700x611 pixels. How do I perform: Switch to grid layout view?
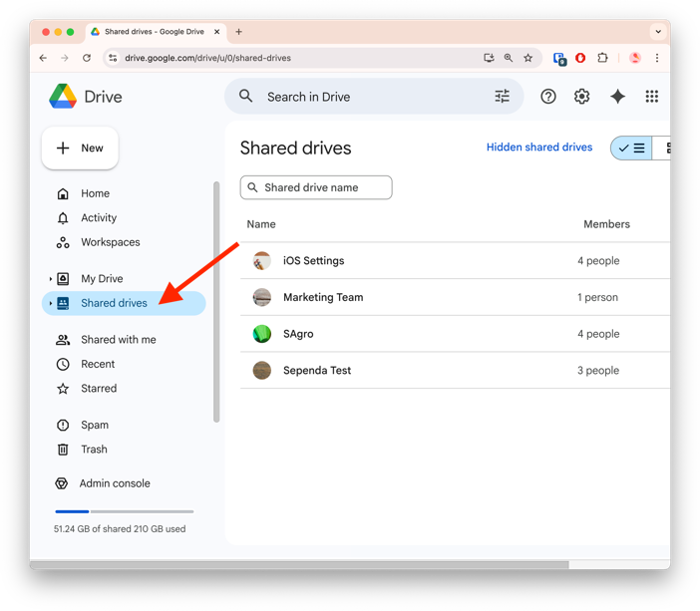[665, 149]
